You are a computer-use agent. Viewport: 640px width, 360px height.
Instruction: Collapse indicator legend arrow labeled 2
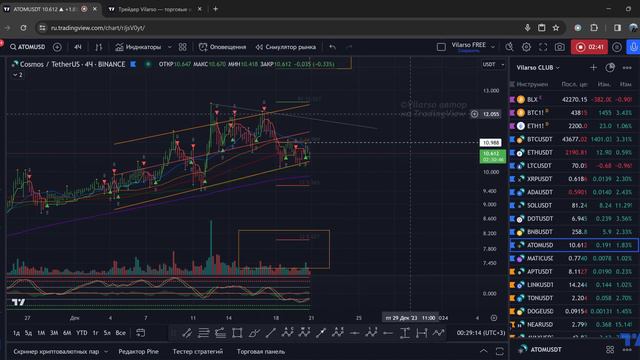point(18,75)
